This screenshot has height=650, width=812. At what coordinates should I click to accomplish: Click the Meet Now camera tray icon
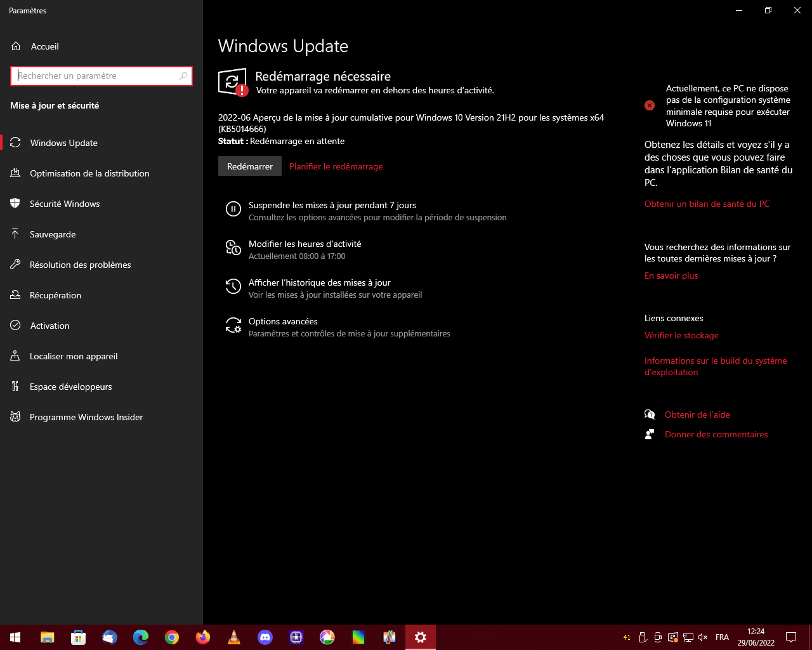coord(658,637)
